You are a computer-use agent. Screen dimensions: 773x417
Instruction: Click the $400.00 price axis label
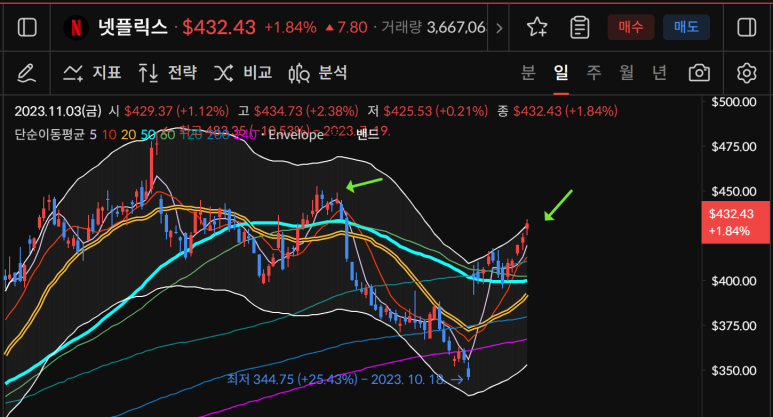click(734, 281)
